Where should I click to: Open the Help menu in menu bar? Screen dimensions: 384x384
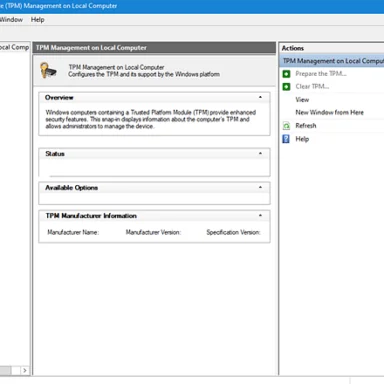click(38, 20)
